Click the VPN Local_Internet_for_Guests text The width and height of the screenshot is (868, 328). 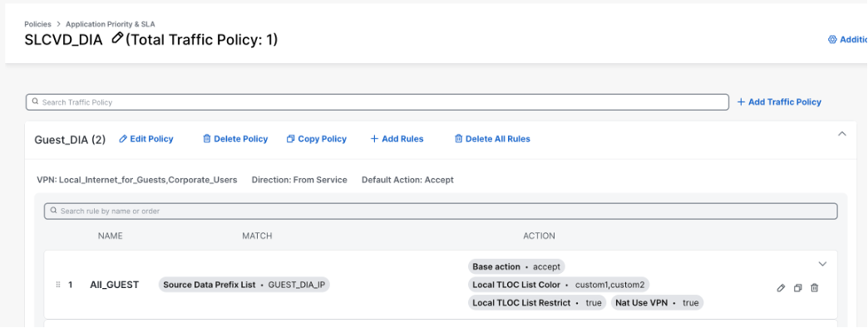(x=136, y=180)
